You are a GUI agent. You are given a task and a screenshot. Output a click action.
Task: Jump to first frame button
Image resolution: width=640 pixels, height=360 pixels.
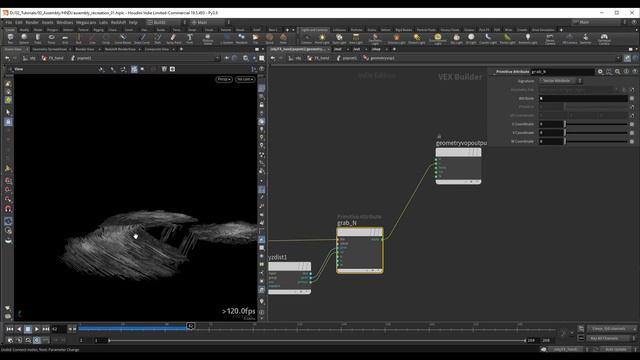pyautogui.click(x=10, y=329)
